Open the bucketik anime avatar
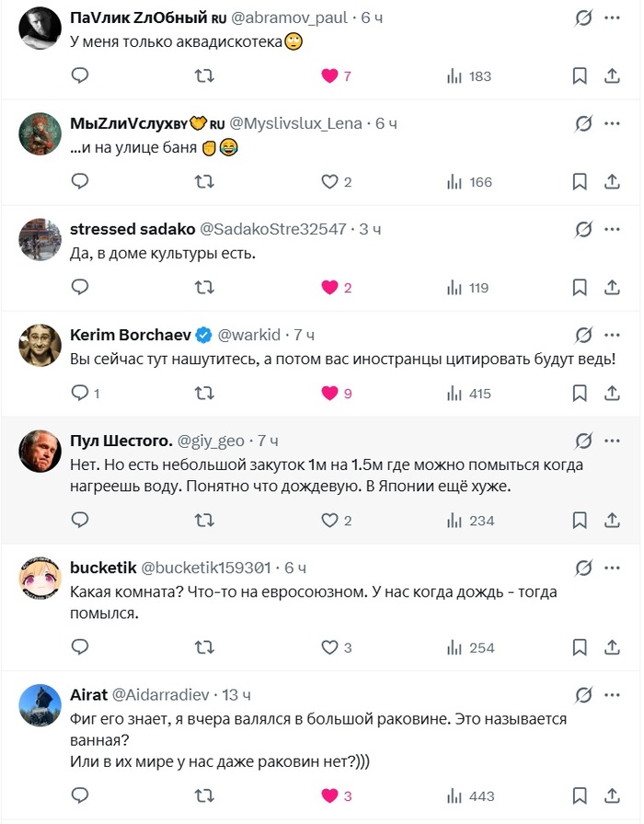Image resolution: width=644 pixels, height=824 pixels. pyautogui.click(x=40, y=578)
